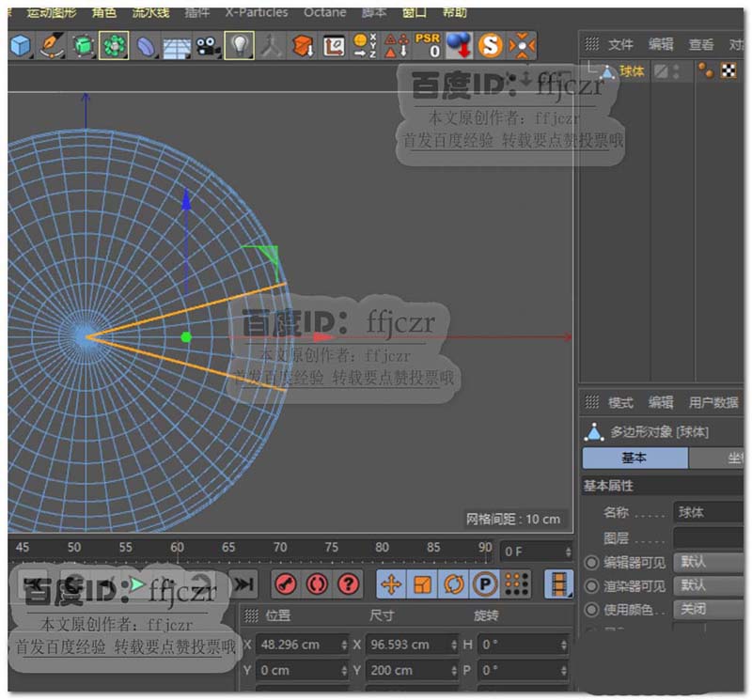Open object manager 查看 menu
752x700 pixels.
click(701, 45)
